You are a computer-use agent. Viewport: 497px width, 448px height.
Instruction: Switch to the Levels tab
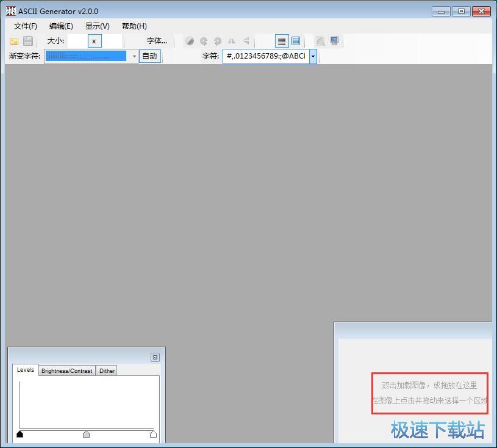26,370
